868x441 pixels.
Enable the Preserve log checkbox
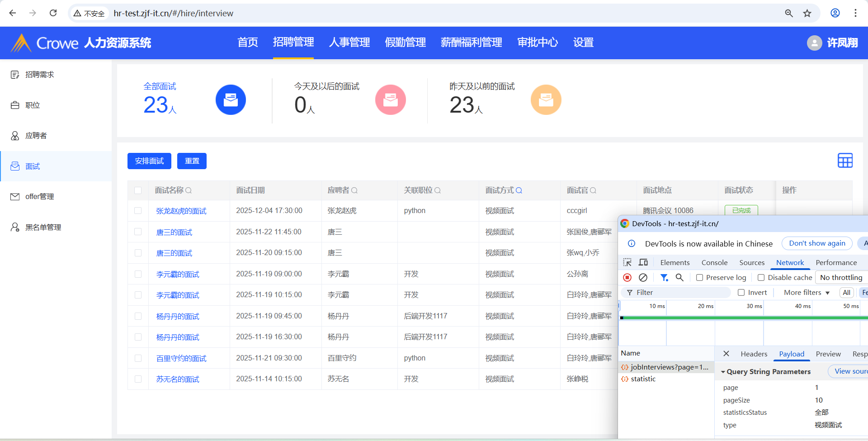click(x=699, y=278)
